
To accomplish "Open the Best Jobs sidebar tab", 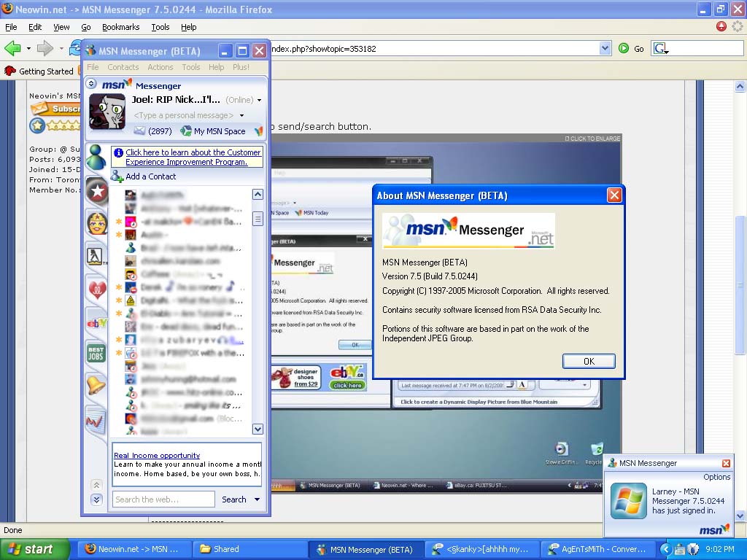I will click(96, 354).
